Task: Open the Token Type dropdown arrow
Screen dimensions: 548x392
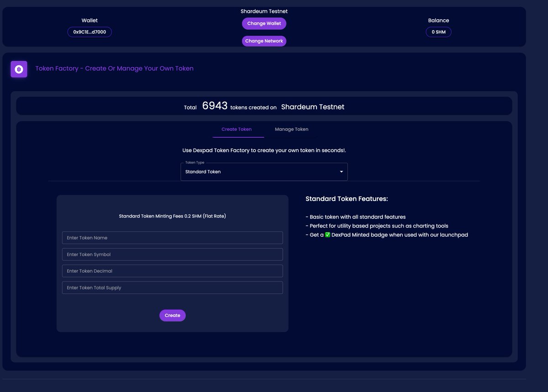Action: pos(341,172)
